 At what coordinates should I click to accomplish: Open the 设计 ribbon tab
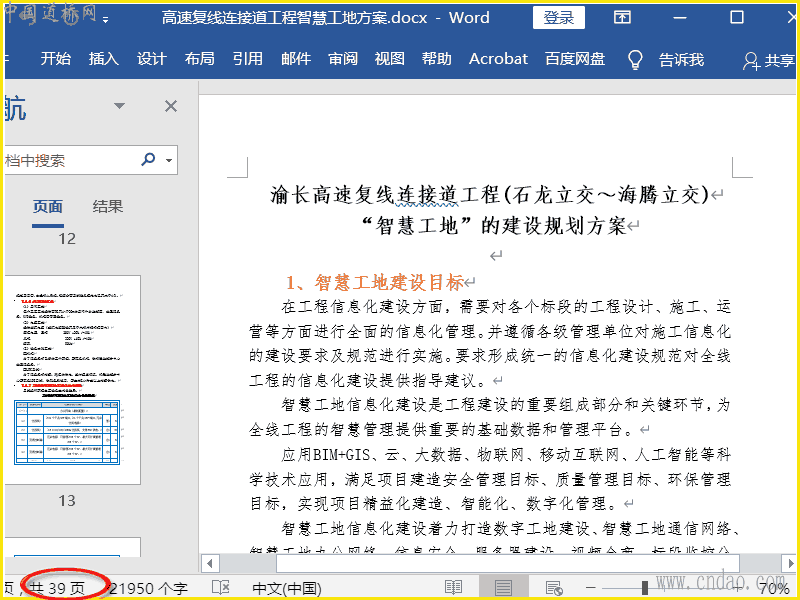coord(152,59)
